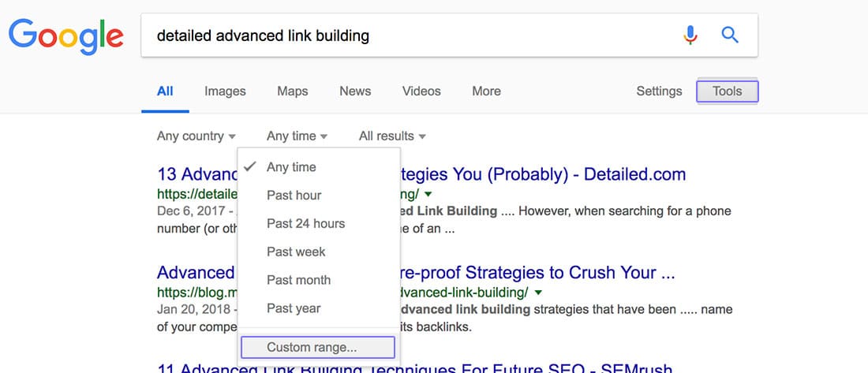Toggle the Tools button
This screenshot has height=373, width=868.
tap(728, 91)
